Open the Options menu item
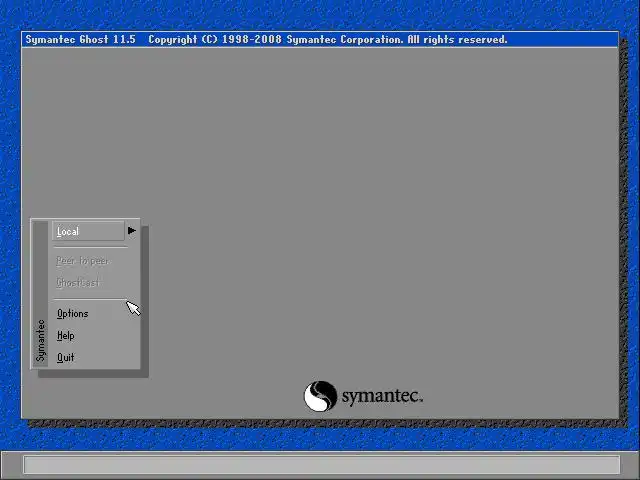This screenshot has width=640, height=480. pos(73,313)
